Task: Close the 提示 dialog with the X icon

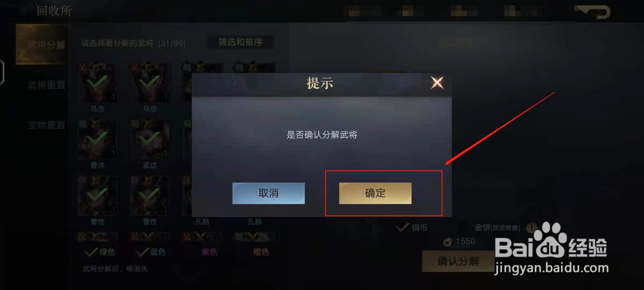Action: click(x=437, y=83)
